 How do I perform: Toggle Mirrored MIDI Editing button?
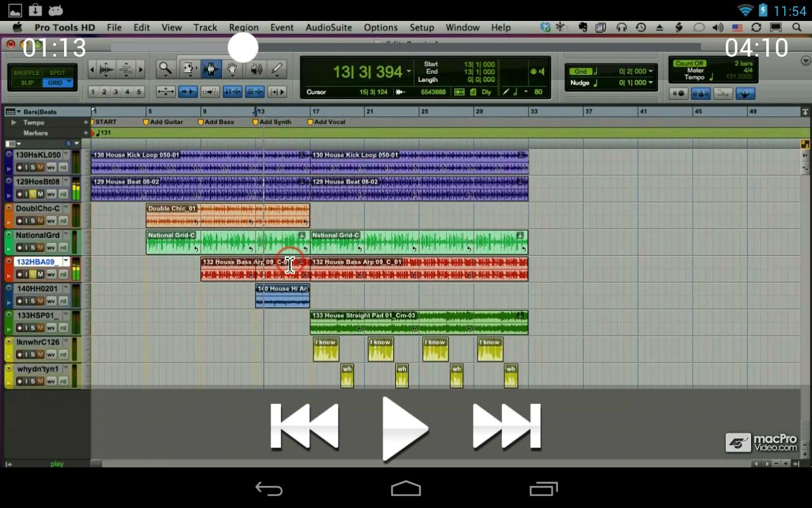210,92
